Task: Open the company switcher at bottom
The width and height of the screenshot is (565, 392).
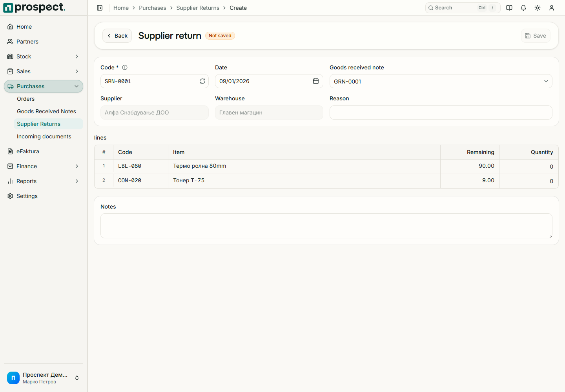Action: [x=44, y=378]
